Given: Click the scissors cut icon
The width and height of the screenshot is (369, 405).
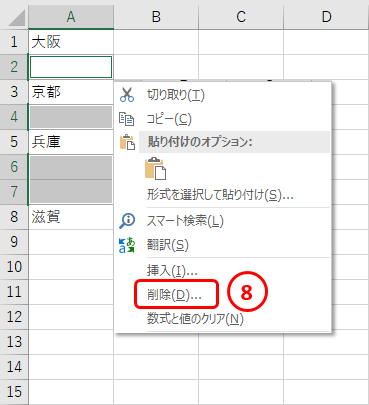Looking at the screenshot, I should pyautogui.click(x=127, y=95).
